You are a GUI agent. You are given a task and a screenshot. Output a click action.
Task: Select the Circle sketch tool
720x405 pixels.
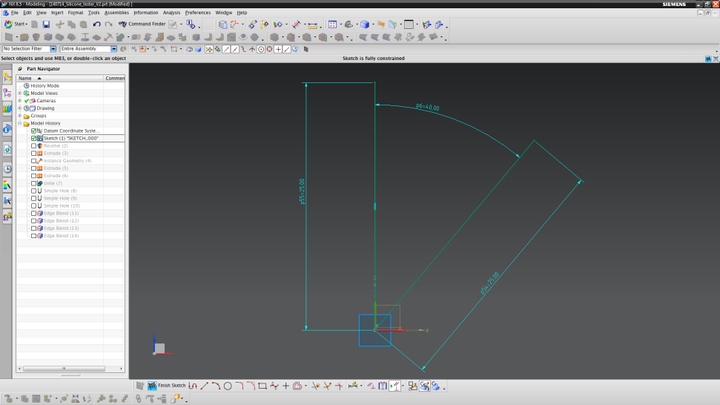(228, 386)
